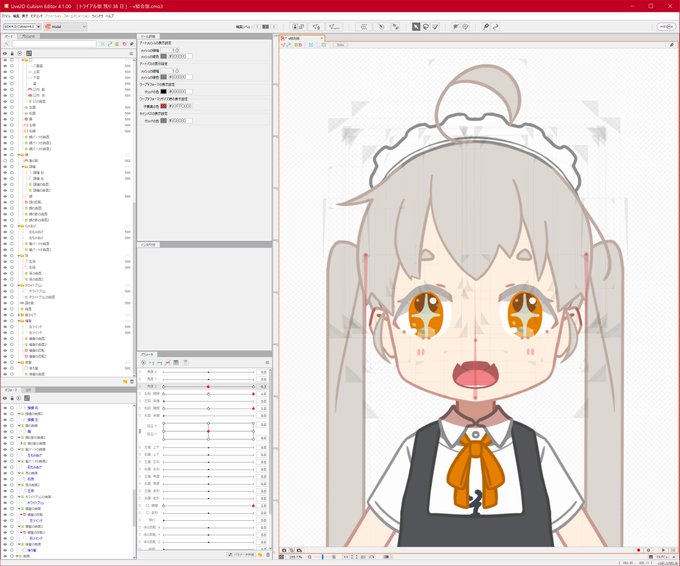The image size is (680, 566).
Task: Click the canvas zoom slider in bottom bar
Action: pos(323,557)
